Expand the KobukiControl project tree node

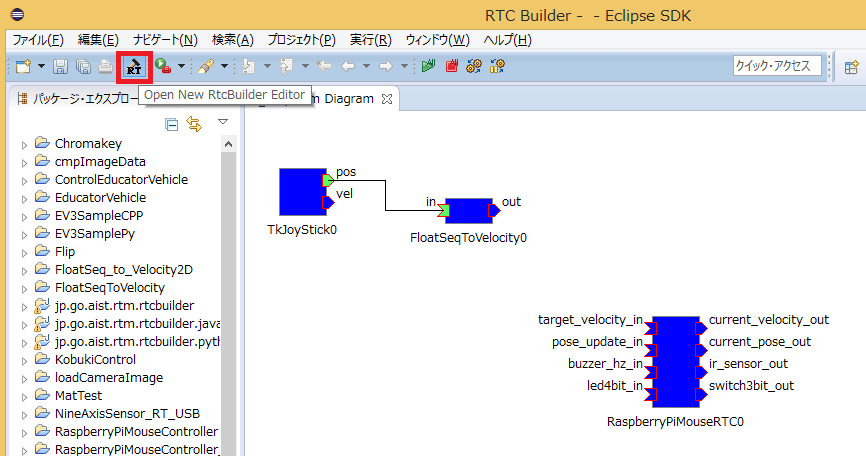click(x=24, y=360)
